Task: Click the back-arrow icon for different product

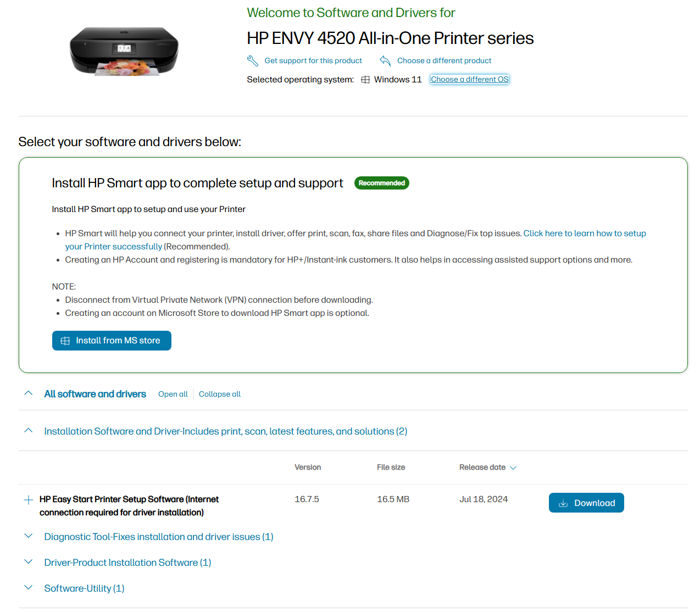Action: click(385, 61)
